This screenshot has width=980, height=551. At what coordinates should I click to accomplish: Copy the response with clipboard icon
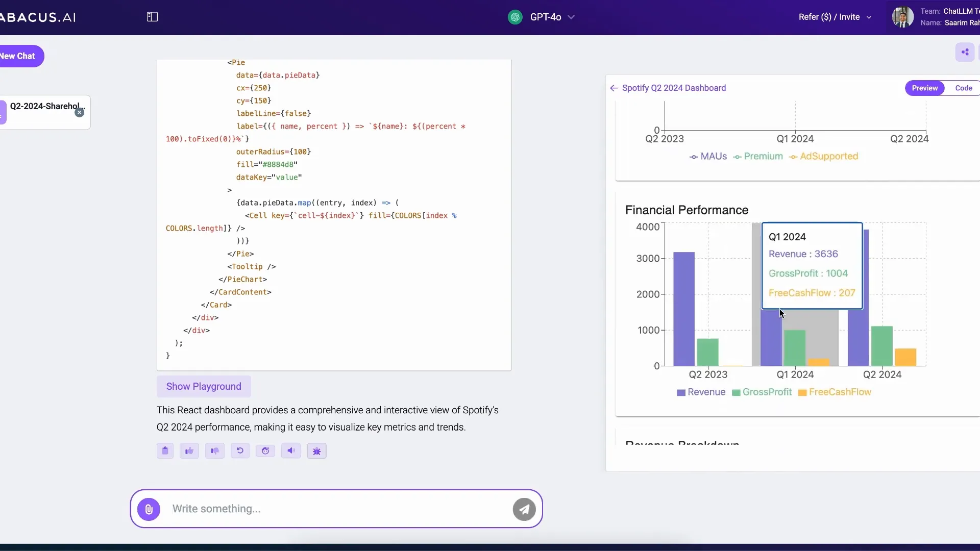coord(165,451)
